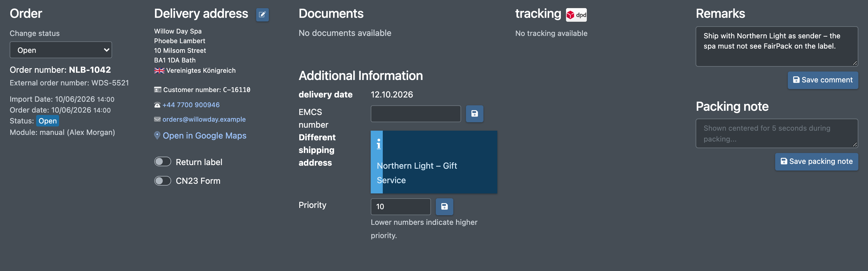Save the priority value with disk icon

click(x=445, y=206)
